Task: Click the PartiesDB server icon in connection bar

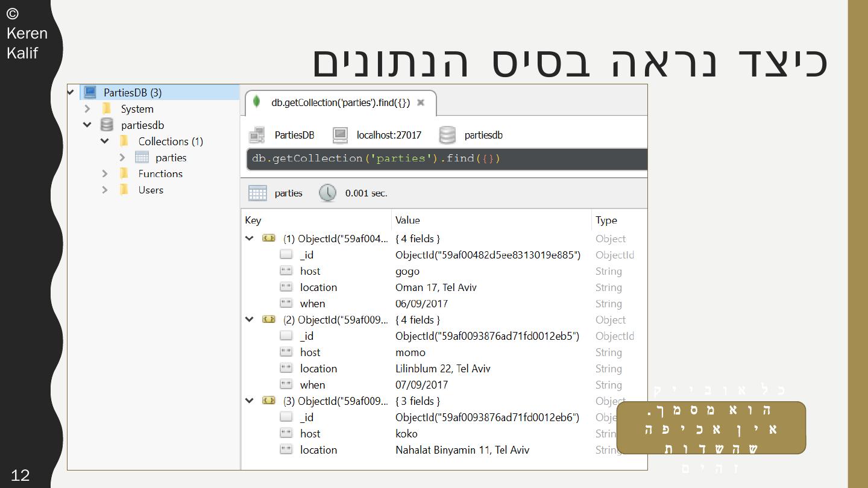Action: point(257,135)
